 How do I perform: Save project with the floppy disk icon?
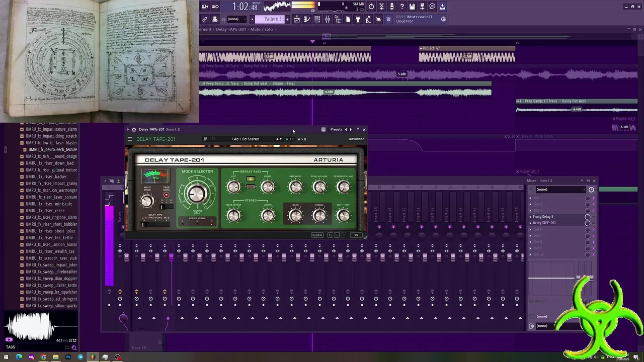point(412,7)
